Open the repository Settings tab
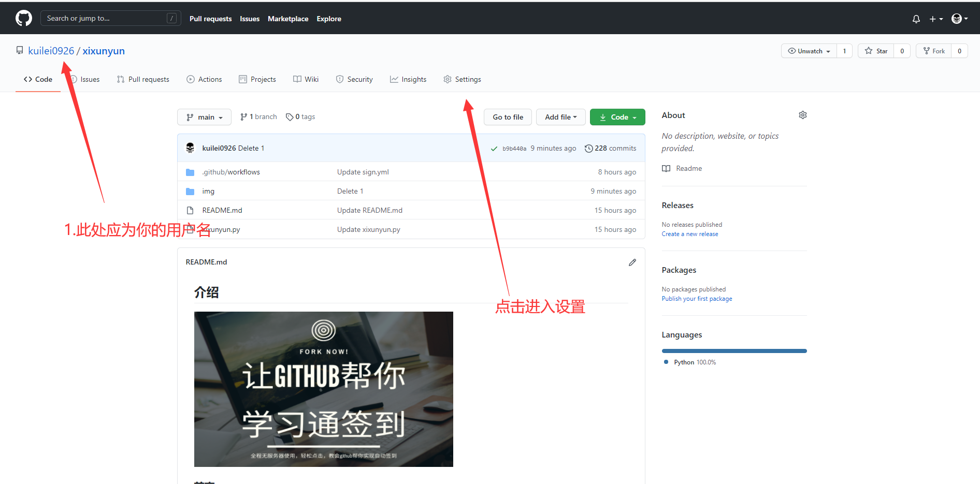980x484 pixels. point(462,79)
